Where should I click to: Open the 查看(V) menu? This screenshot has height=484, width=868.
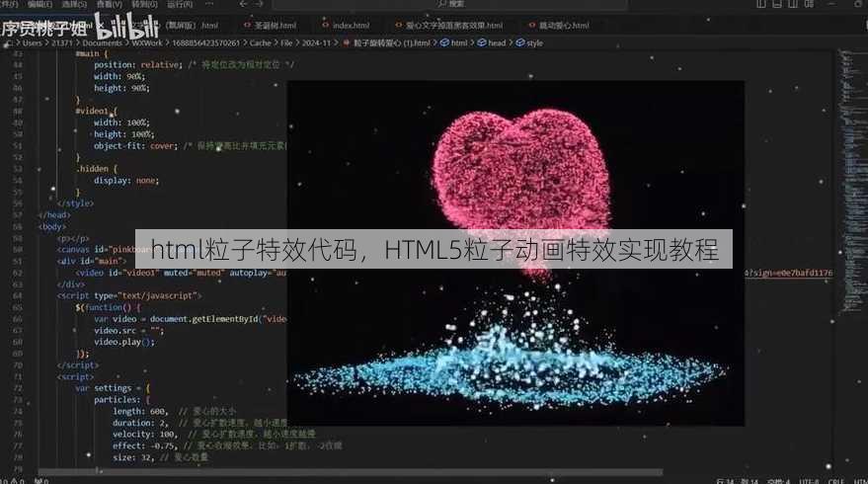click(x=109, y=4)
